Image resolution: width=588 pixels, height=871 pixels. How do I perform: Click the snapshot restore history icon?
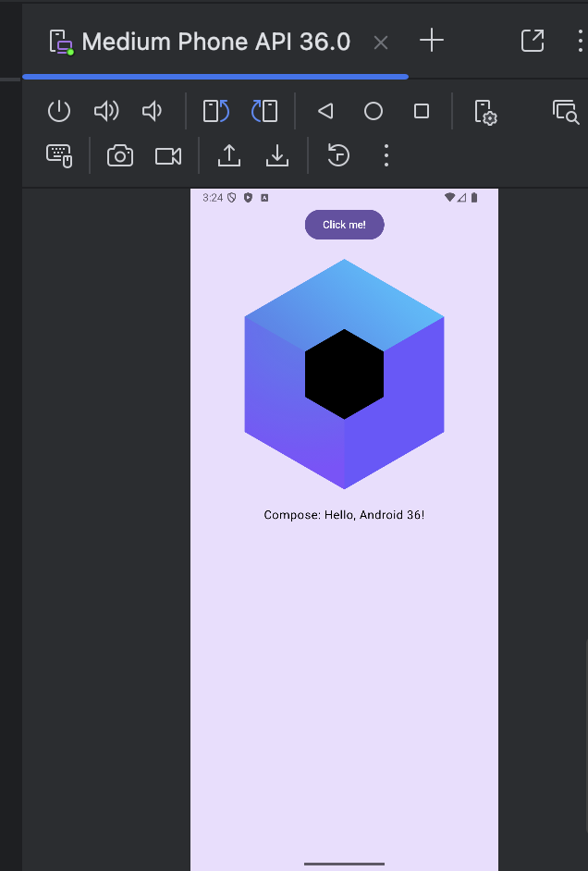(x=338, y=155)
